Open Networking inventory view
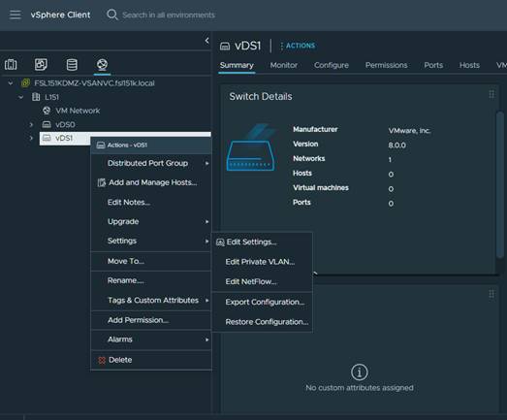Viewport: 507px width, 420px height. tap(102, 64)
